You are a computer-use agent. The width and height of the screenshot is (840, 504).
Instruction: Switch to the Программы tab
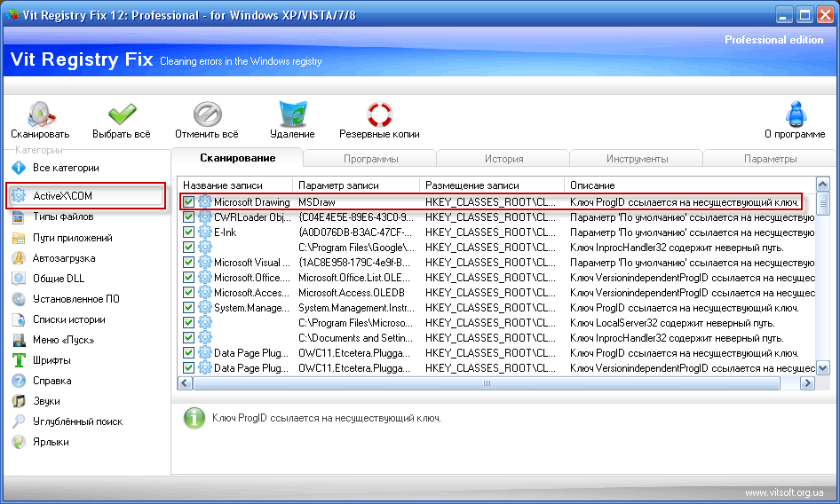point(370,159)
